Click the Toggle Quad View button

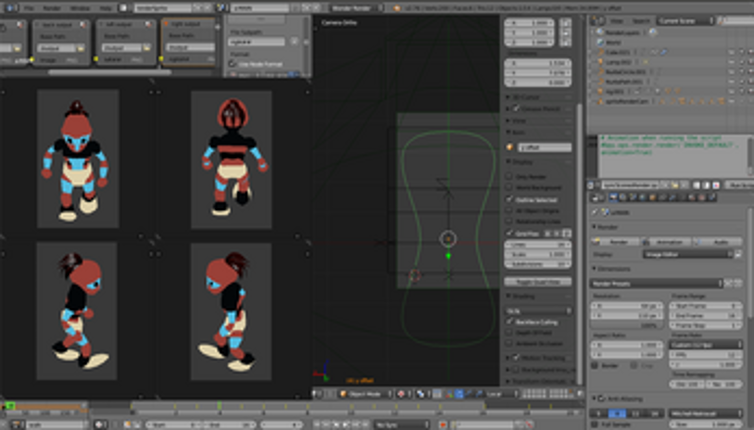tap(538, 281)
